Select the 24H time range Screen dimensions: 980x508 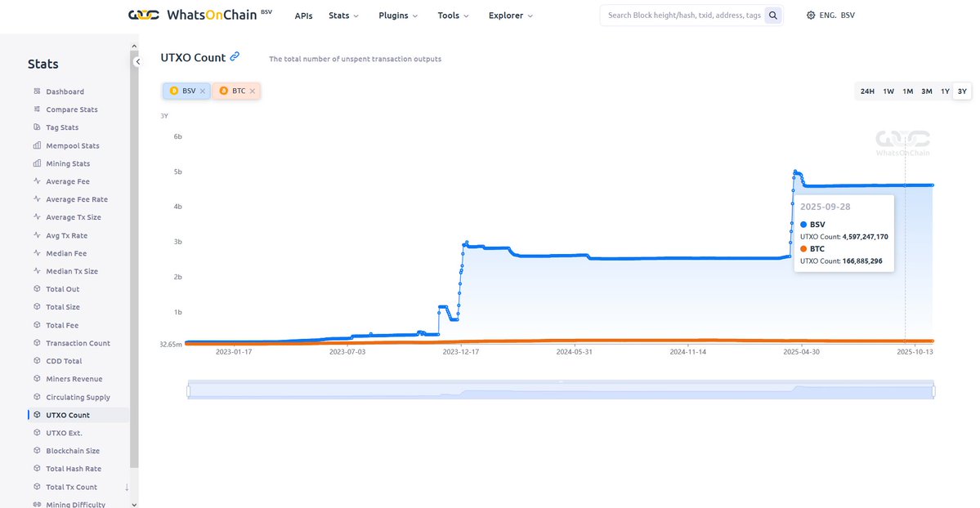867,91
